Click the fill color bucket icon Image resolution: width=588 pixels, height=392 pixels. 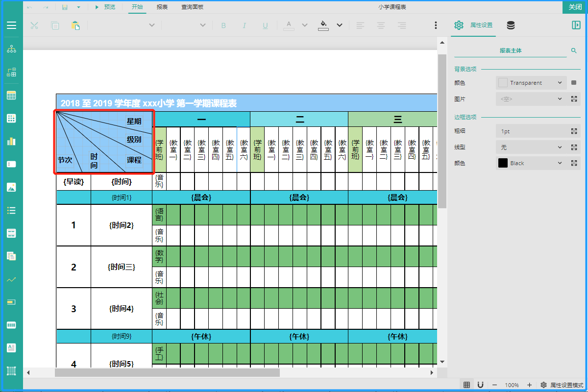click(x=323, y=25)
